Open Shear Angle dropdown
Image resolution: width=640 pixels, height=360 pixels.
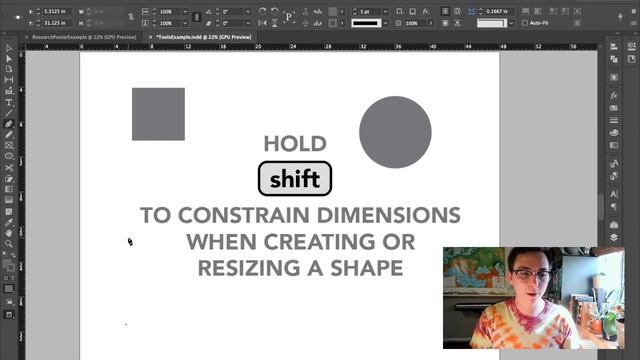(x=248, y=23)
